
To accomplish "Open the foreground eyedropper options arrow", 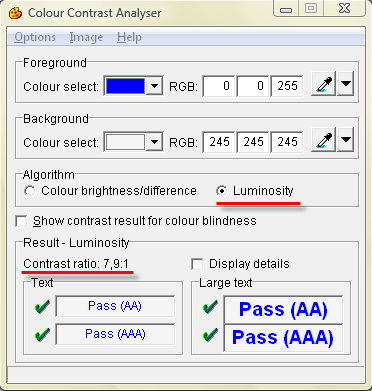I will pyautogui.click(x=346, y=85).
